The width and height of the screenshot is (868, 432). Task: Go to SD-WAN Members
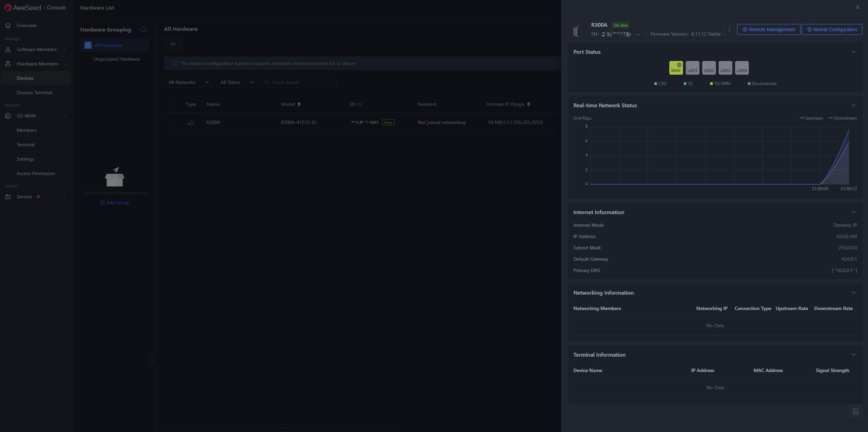(27, 130)
